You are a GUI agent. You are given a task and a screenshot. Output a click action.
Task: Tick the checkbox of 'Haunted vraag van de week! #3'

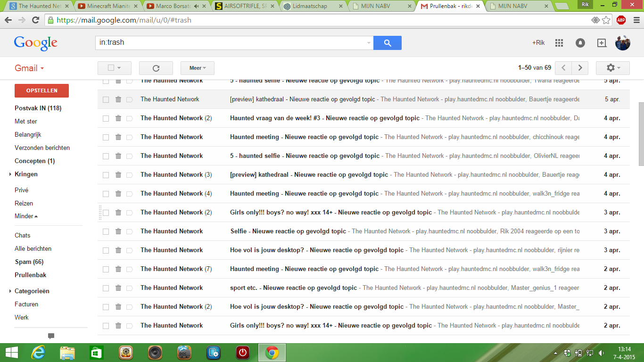pyautogui.click(x=106, y=118)
